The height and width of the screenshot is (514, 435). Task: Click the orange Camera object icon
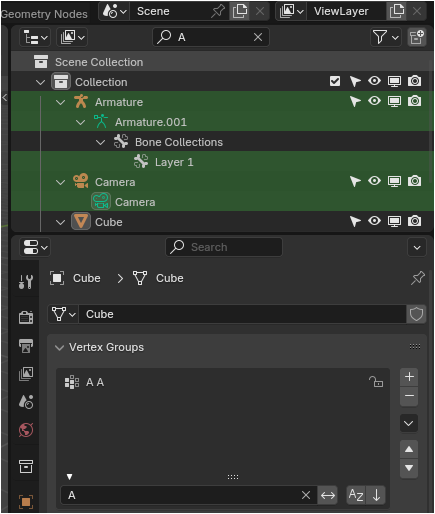[x=81, y=181]
